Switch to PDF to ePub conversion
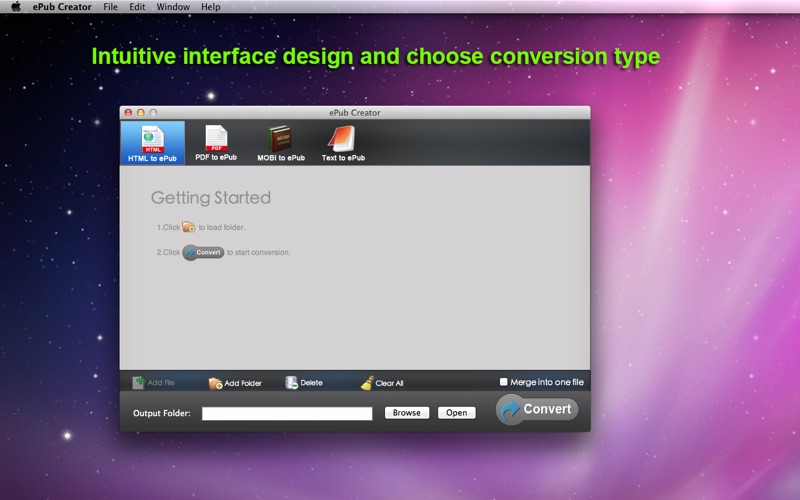Viewport: 800px width, 500px height. pyautogui.click(x=216, y=143)
